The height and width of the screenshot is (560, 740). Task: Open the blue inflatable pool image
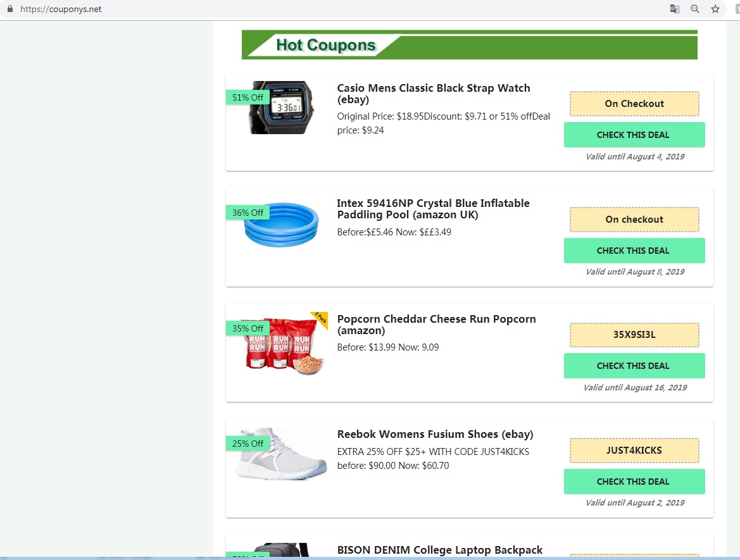coord(281,224)
